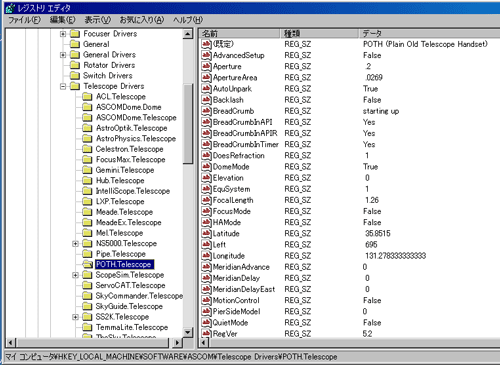Screen dimensions: 500x365
Task: Click the Latitude string value icon
Action: point(206,234)
